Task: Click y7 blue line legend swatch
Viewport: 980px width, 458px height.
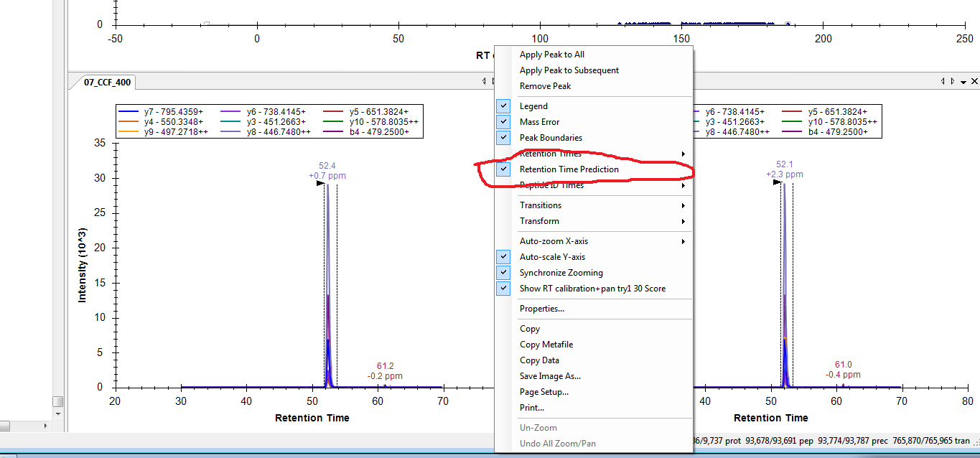Action: pyautogui.click(x=129, y=112)
